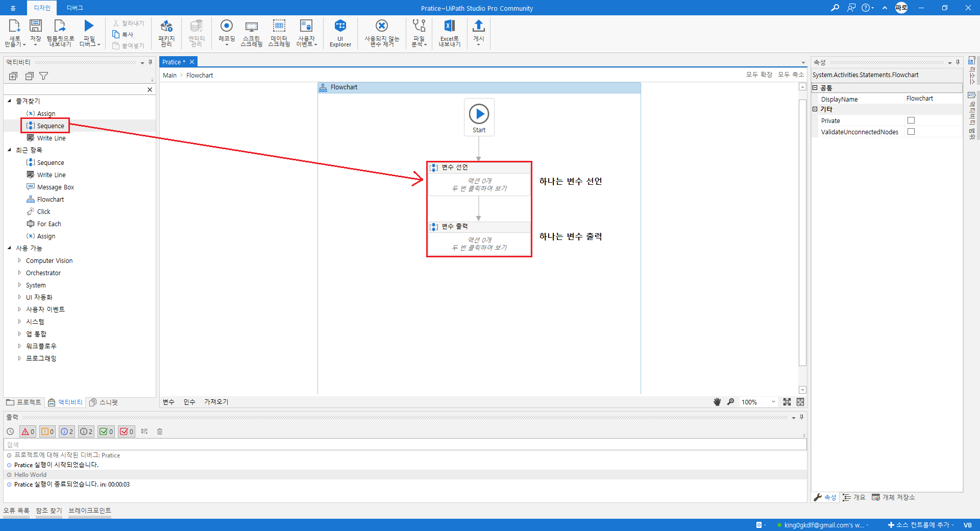The image size is (980, 531).
Task: Check ValidateUnconnectedNodes checkbox
Action: tap(911, 132)
